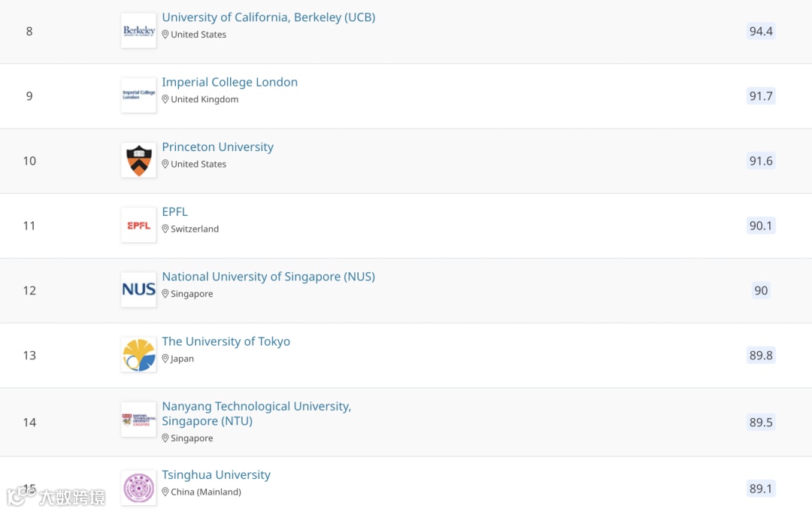Open the EPFL university link
Image resolution: width=812 pixels, height=512 pixels.
point(174,212)
